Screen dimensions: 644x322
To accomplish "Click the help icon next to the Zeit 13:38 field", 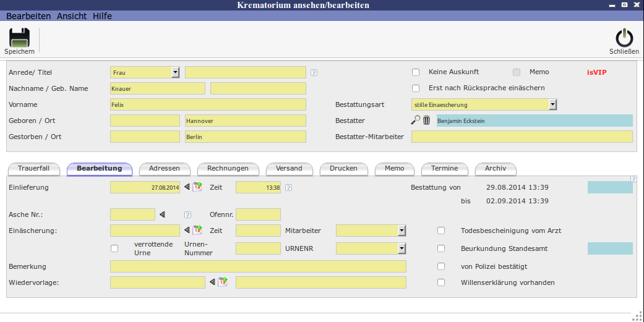I will pos(288,187).
